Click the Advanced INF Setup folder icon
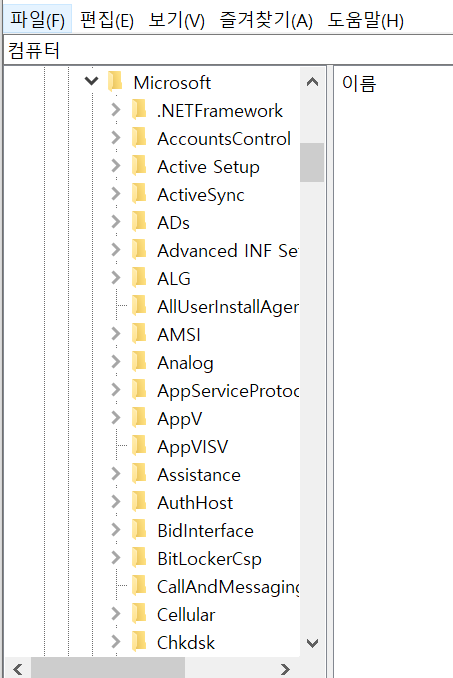The image size is (453, 678). coord(139,249)
